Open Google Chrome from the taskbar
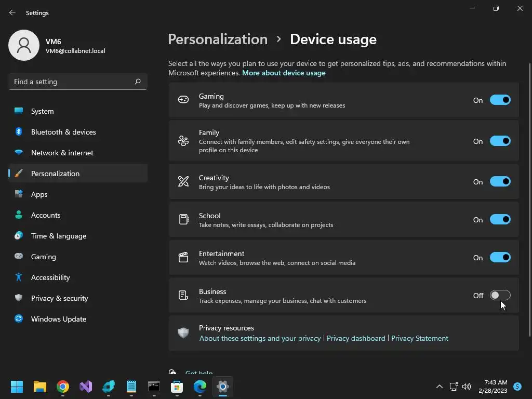The height and width of the screenshot is (399, 532). click(x=63, y=387)
